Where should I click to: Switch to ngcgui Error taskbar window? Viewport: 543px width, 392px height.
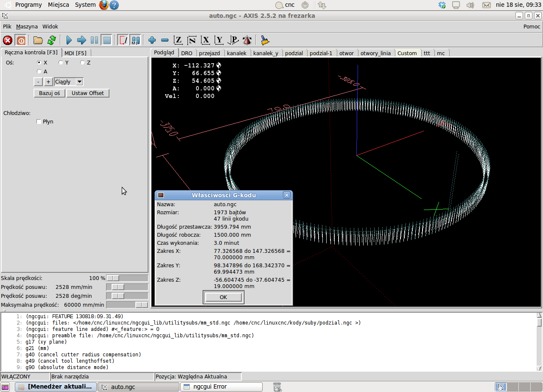[221, 386]
